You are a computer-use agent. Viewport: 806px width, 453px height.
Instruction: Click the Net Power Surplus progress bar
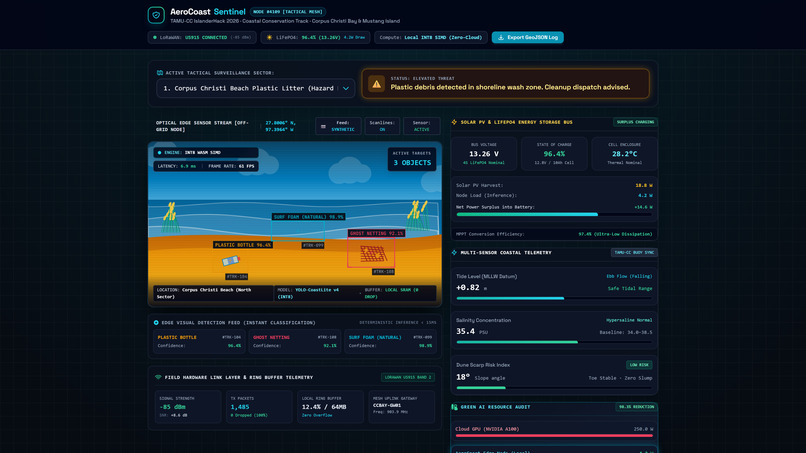(x=554, y=214)
